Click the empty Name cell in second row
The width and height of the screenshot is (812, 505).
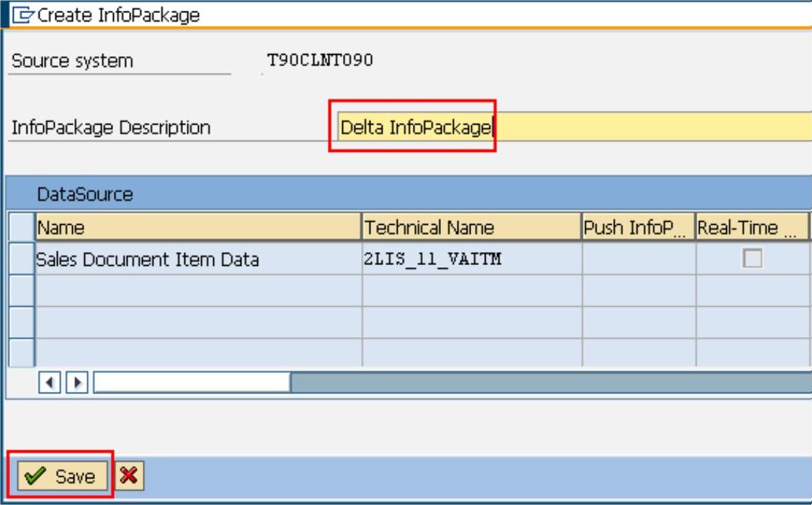198,290
